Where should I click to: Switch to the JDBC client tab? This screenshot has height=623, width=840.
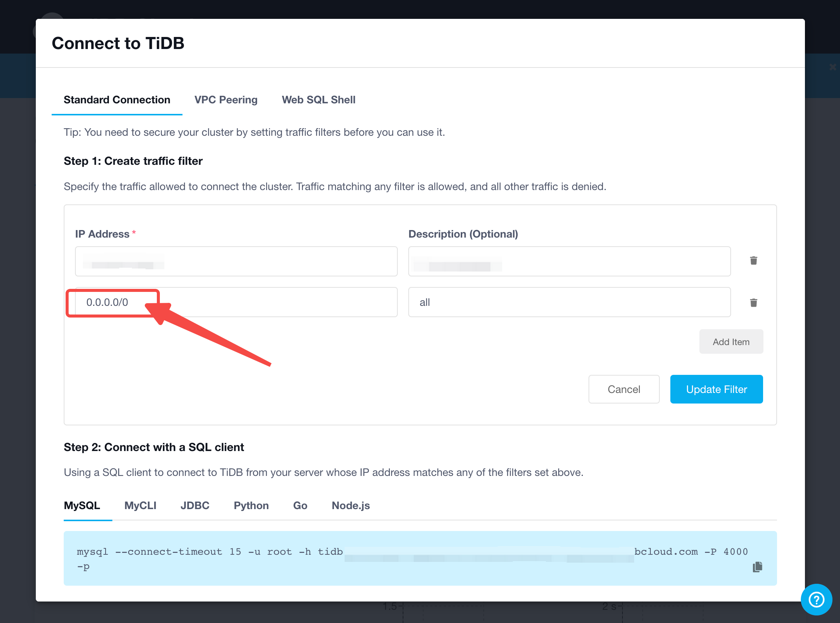[195, 506]
